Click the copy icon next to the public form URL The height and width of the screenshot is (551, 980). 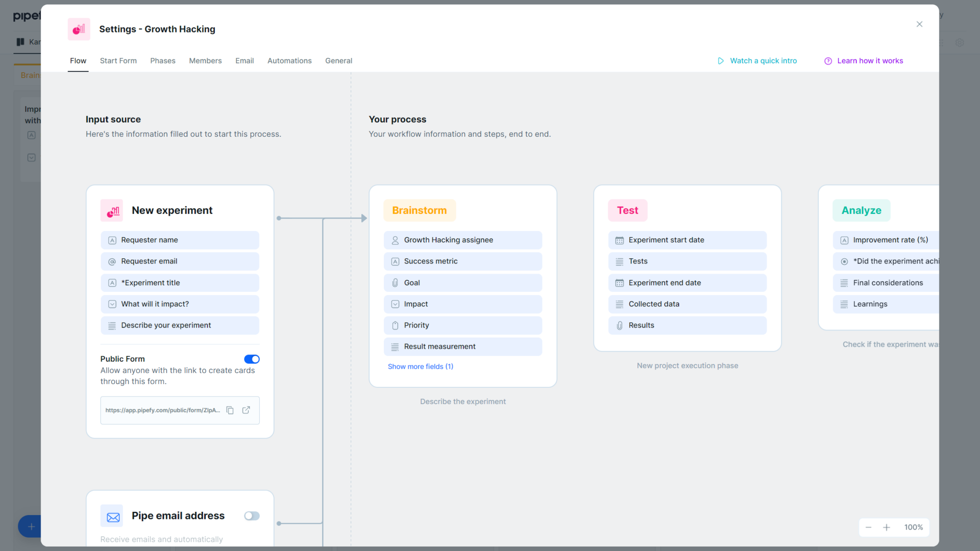pos(230,410)
